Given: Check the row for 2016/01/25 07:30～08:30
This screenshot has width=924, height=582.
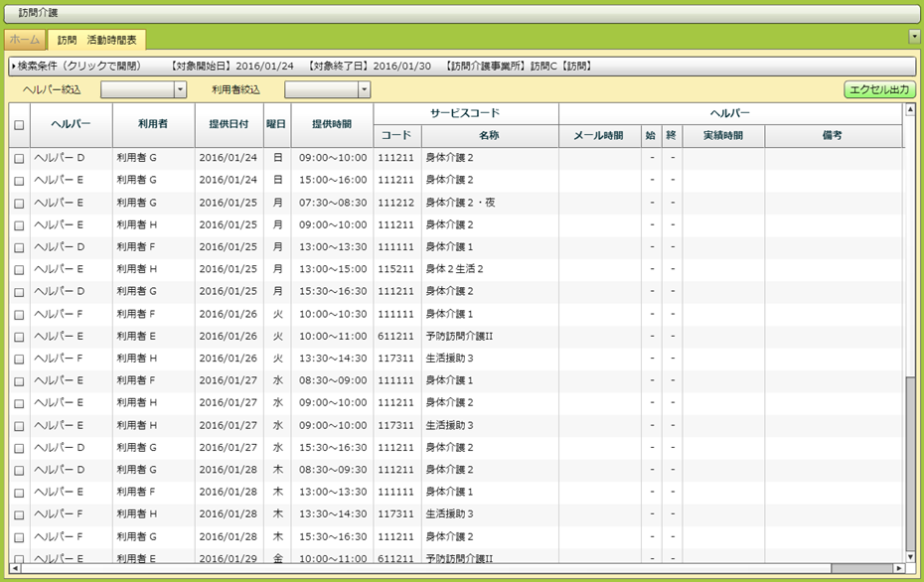Looking at the screenshot, I should pos(19,203).
